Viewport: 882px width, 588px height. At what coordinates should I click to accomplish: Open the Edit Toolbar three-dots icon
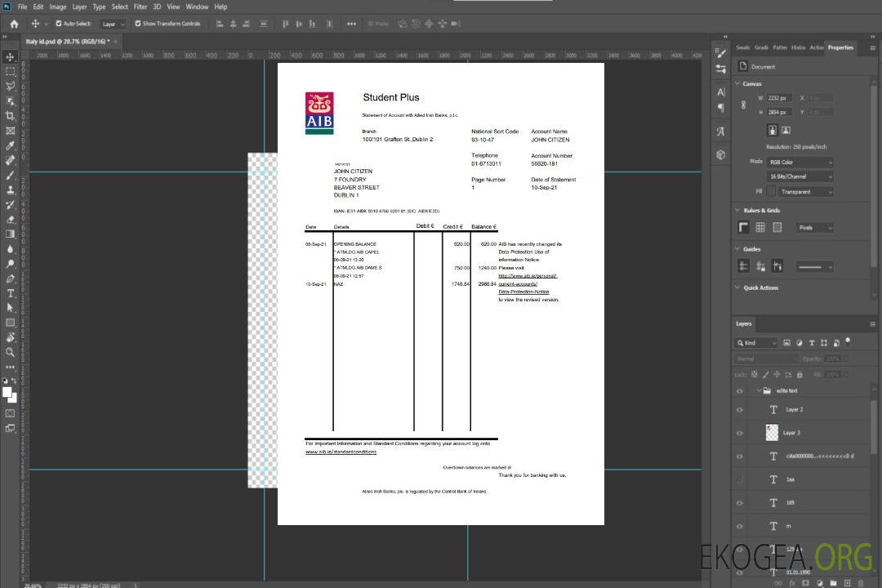(x=10, y=367)
